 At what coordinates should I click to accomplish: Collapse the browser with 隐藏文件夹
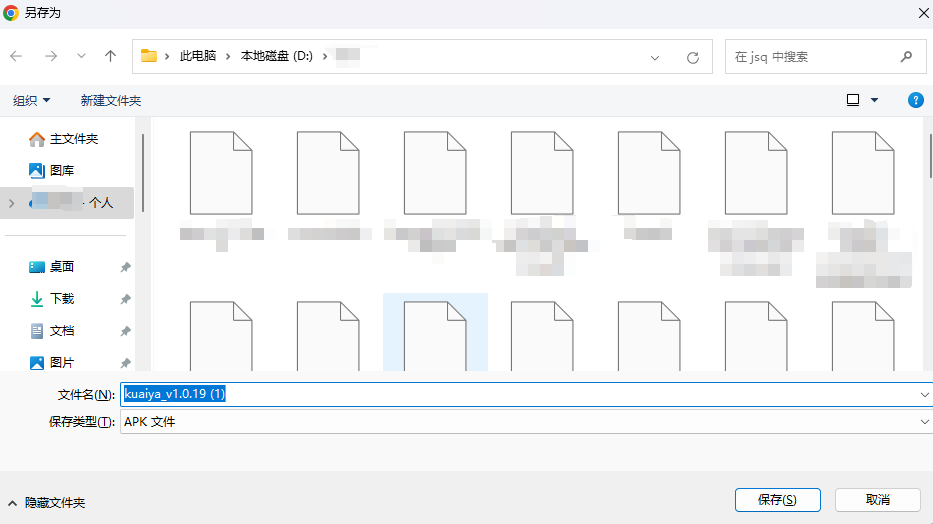[x=46, y=502]
